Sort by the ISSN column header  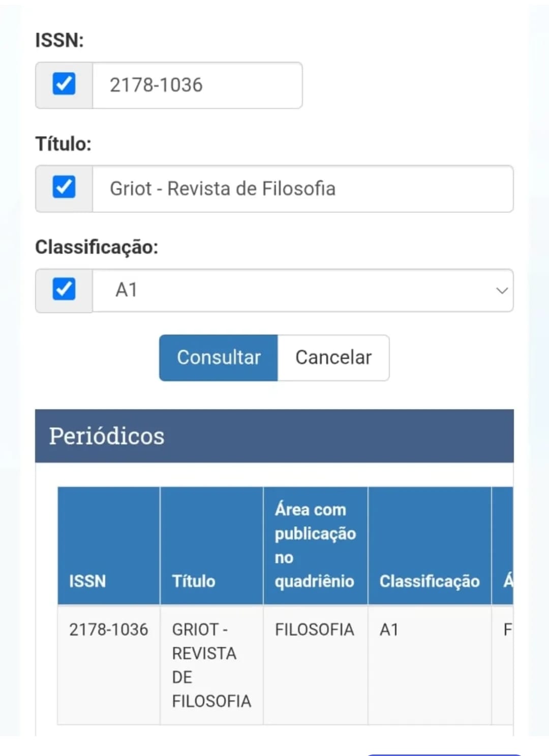coord(87,581)
